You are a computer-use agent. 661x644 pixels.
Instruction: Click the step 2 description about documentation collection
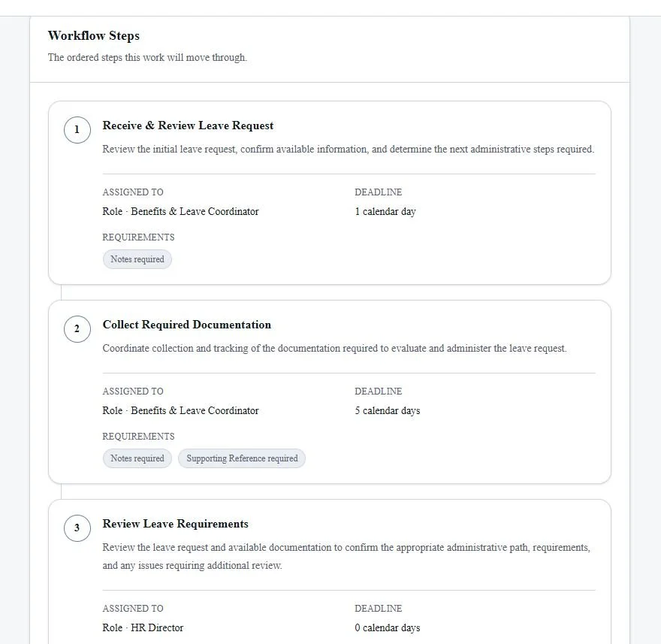pos(334,349)
